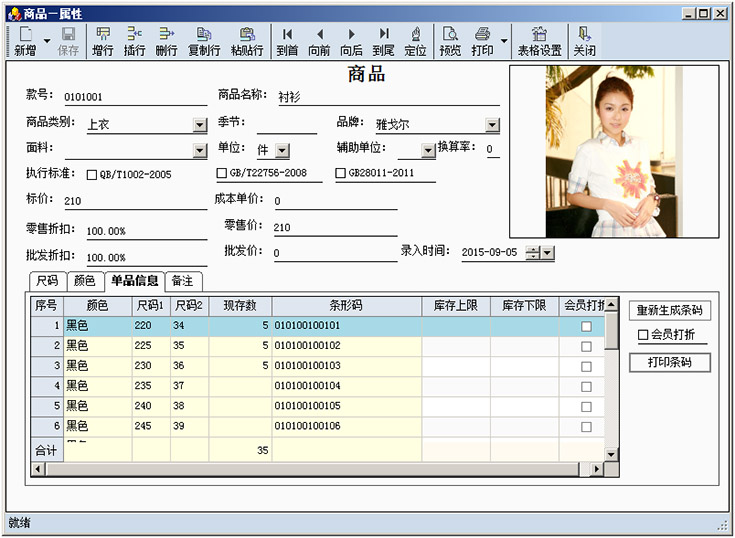
Task: Click the 款号 input field
Action: 133,98
